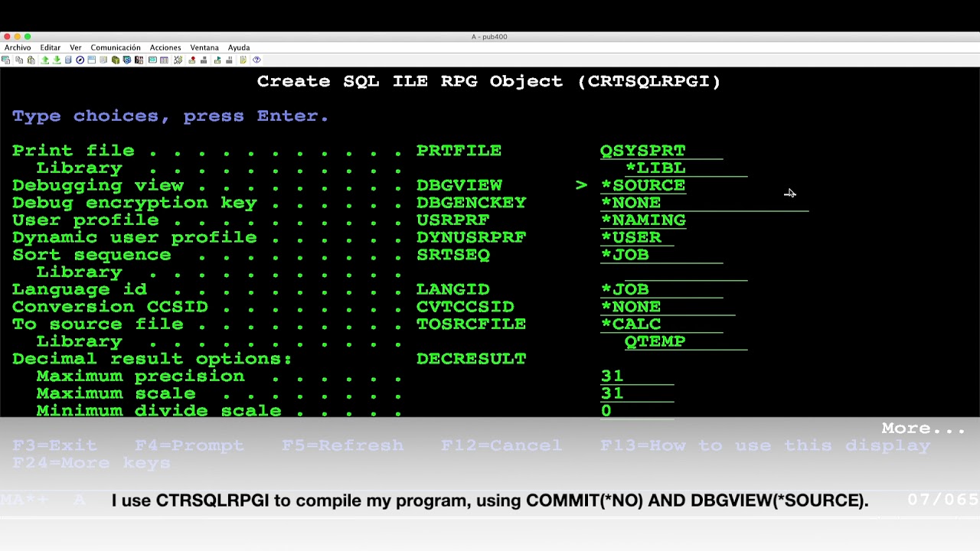980x551 pixels.
Task: Open the Archivo menu
Action: click(18, 47)
